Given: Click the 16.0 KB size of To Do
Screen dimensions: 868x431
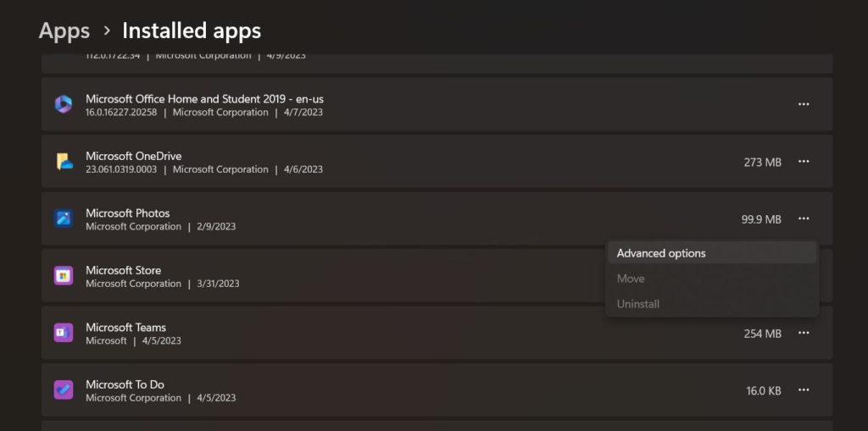Looking at the screenshot, I should (x=763, y=390).
